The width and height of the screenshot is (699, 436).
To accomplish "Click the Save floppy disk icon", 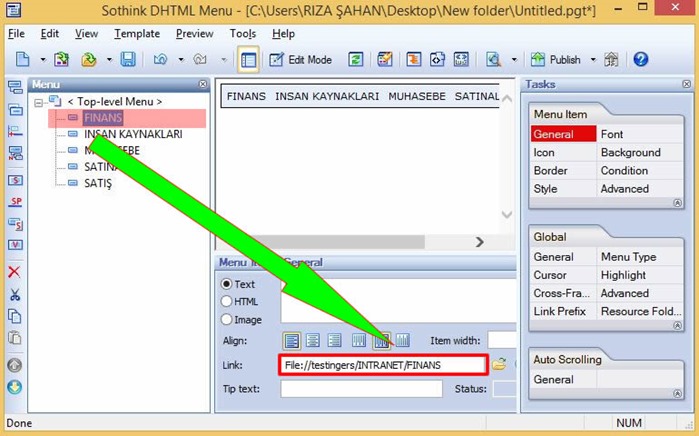I will tap(128, 59).
